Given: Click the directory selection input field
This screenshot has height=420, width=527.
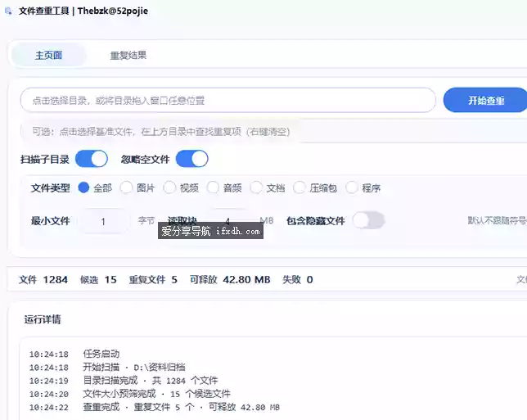Looking at the screenshot, I should click(x=227, y=100).
